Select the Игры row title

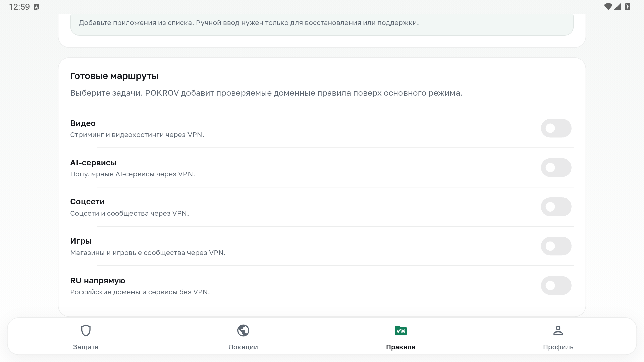click(x=81, y=241)
